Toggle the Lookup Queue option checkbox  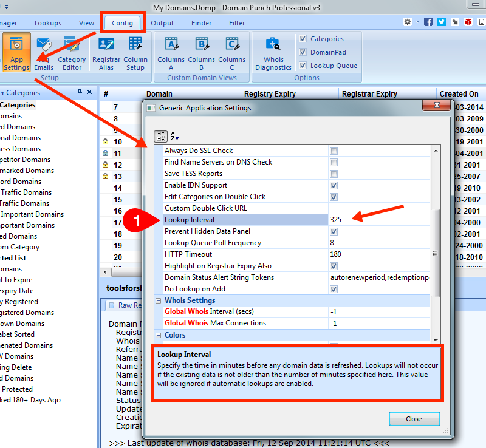click(x=303, y=66)
